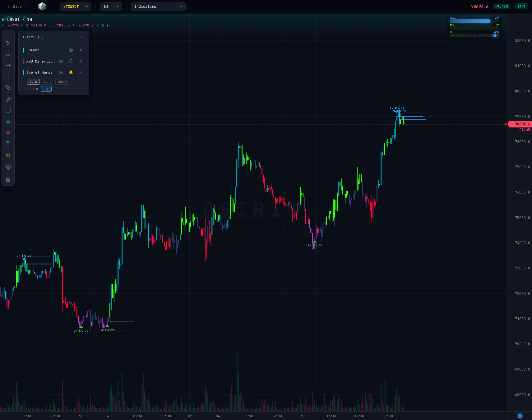Turn off the Labels ON toggle

46,89
